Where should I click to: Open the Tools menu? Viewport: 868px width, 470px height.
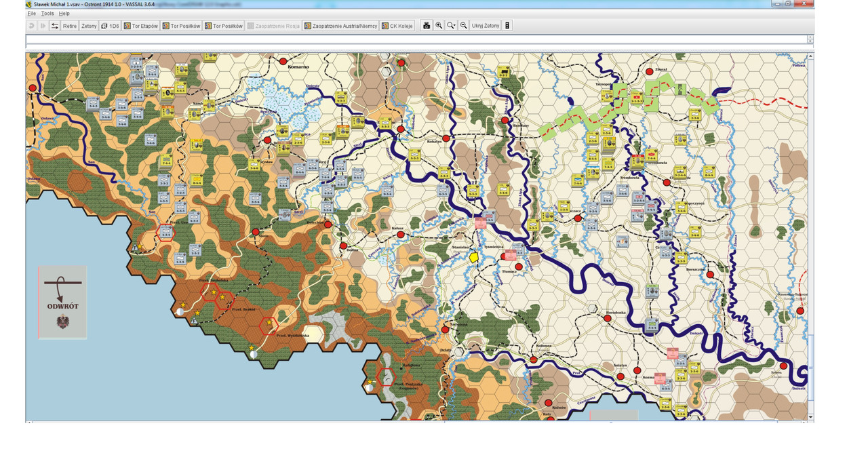(x=47, y=14)
